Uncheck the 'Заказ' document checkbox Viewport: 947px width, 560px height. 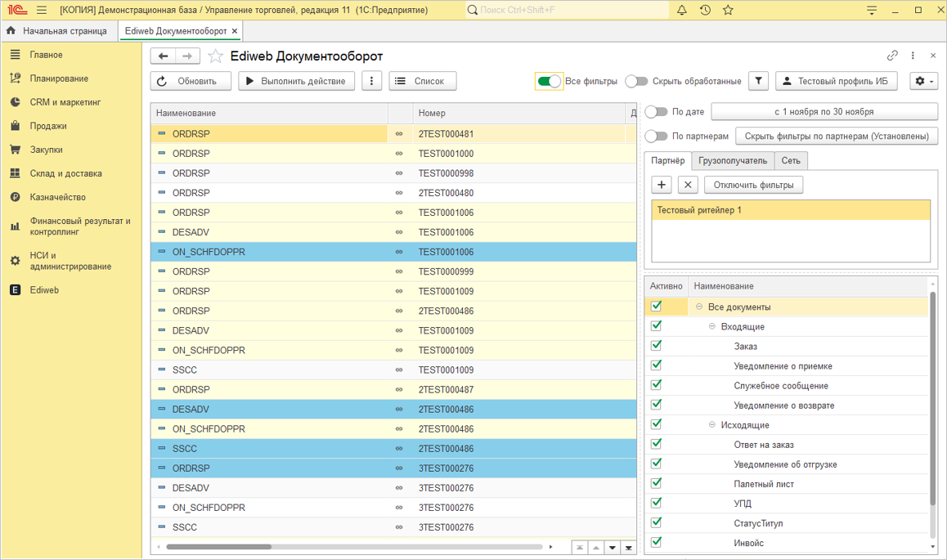pyautogui.click(x=656, y=346)
